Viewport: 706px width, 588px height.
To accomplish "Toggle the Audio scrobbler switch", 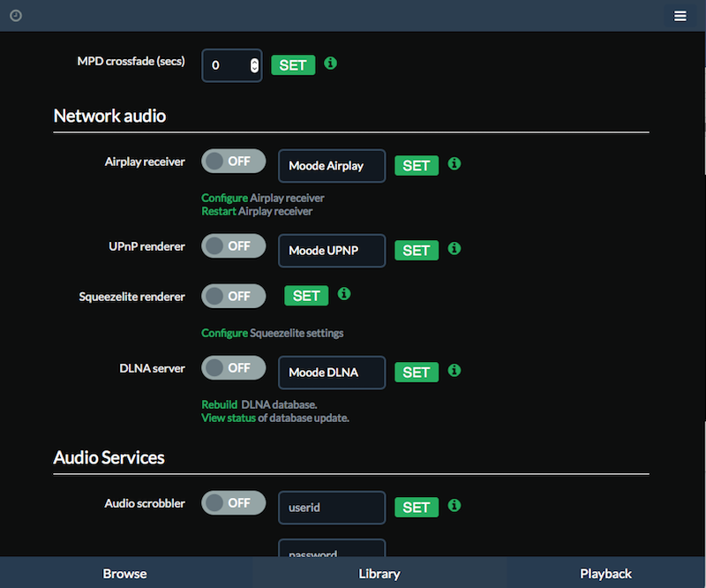I will click(233, 503).
